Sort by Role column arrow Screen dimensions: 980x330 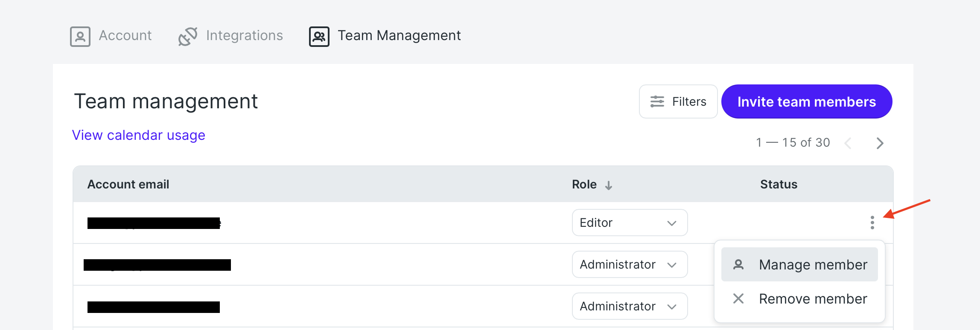coord(609,185)
